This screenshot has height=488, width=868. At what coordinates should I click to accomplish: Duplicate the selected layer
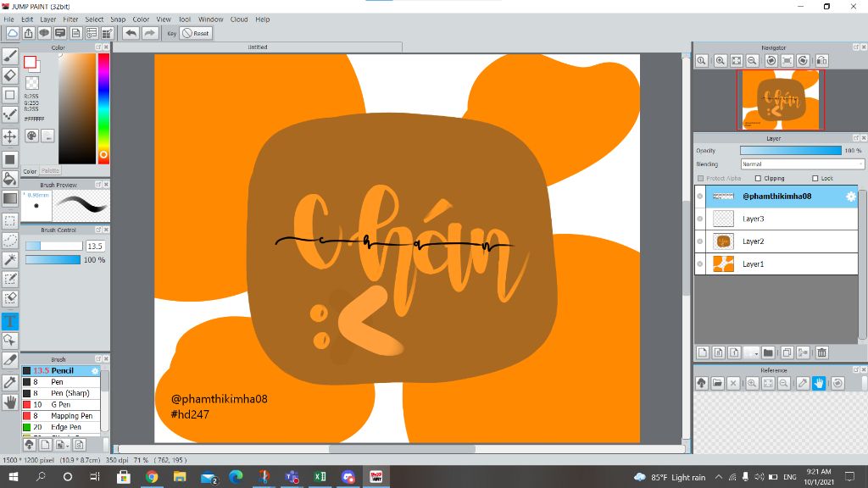tap(787, 352)
